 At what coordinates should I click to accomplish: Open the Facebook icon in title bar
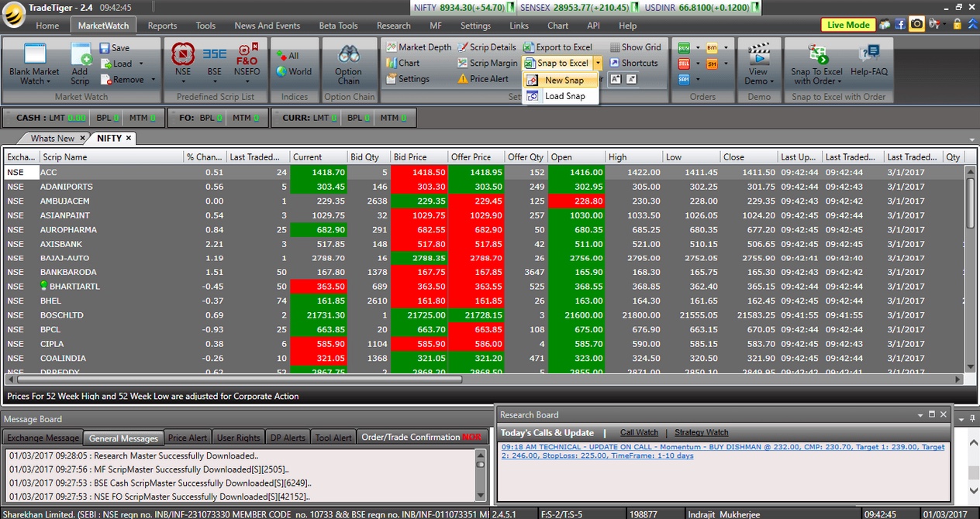[900, 24]
